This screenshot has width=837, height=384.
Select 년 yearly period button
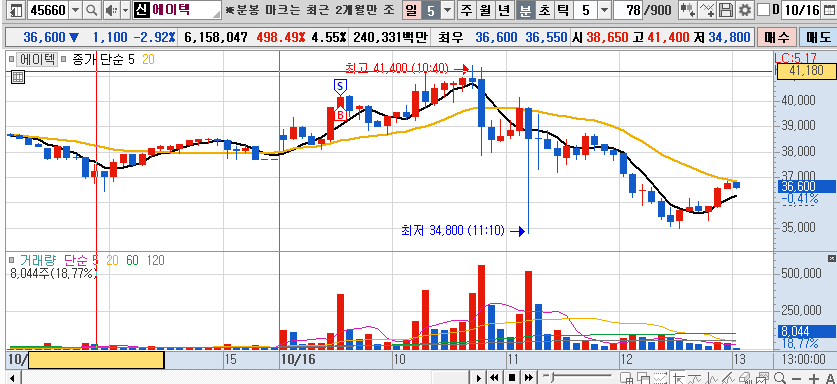coord(504,10)
